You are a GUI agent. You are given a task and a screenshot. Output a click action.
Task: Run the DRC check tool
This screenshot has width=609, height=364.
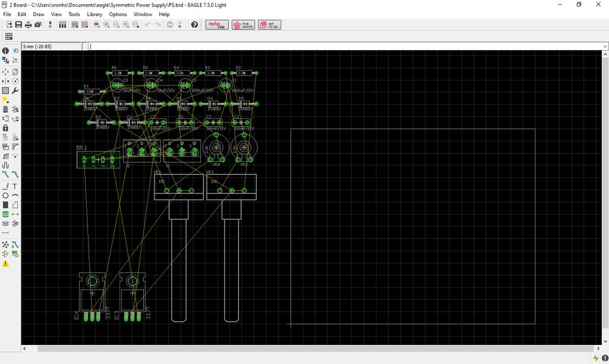pos(15,254)
